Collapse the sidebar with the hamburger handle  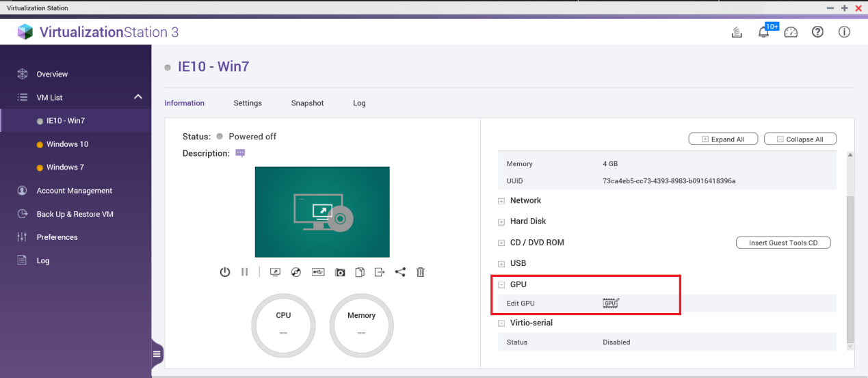[x=157, y=353]
